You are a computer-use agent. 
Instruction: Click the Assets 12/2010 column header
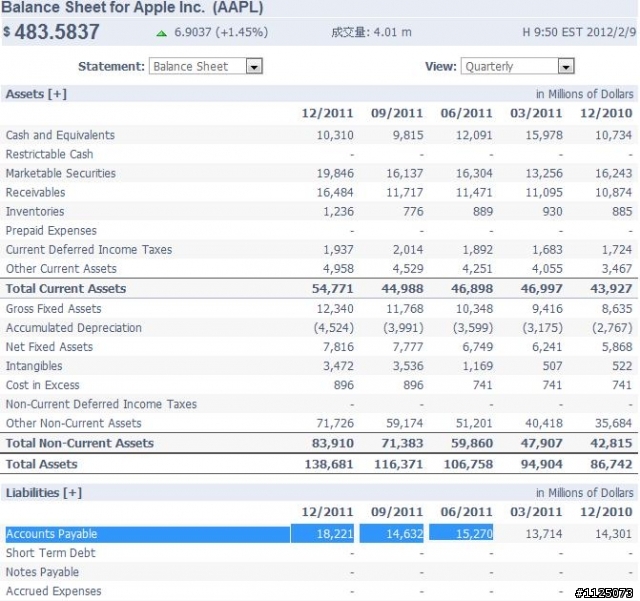tap(606, 113)
